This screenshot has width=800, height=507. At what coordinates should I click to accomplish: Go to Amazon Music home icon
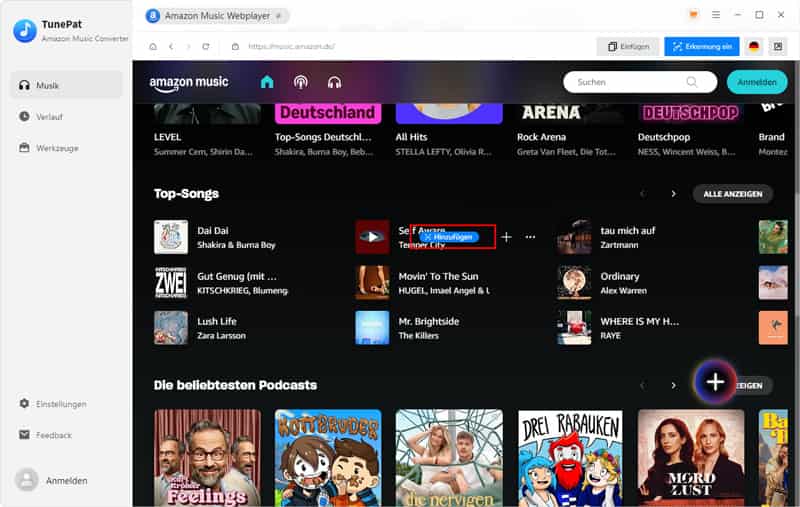click(x=267, y=82)
